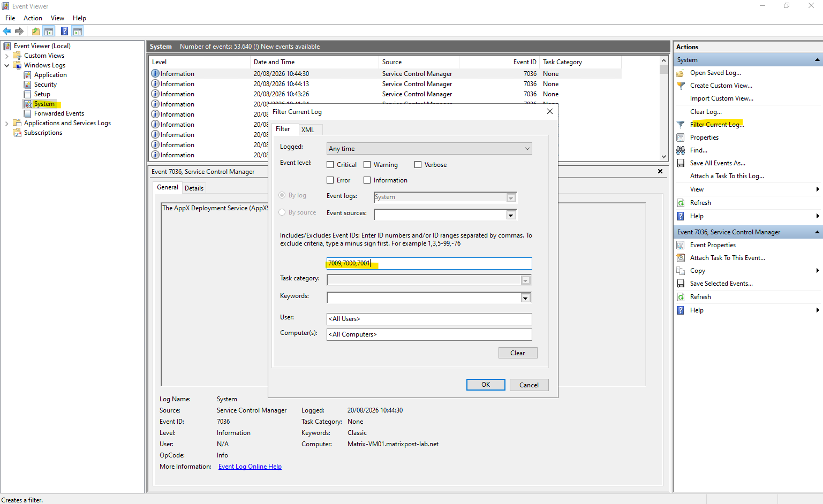Click the Event IDs input field
This screenshot has width=823, height=504.
[429, 263]
